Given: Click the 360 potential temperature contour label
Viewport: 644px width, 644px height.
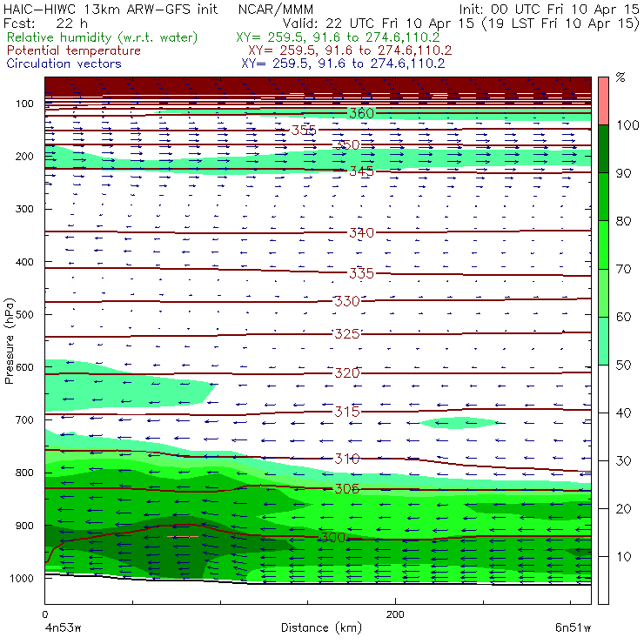Looking at the screenshot, I should (361, 113).
